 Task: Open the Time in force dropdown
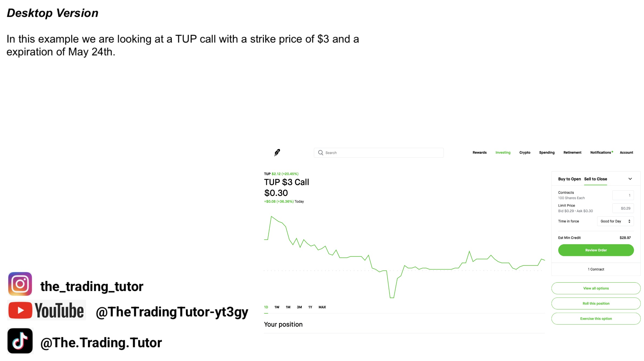tap(615, 221)
